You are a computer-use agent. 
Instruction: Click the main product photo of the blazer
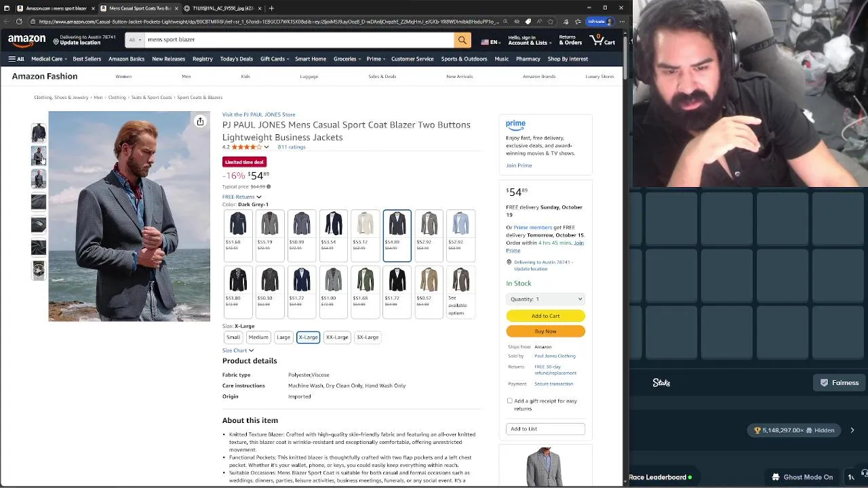tap(129, 216)
